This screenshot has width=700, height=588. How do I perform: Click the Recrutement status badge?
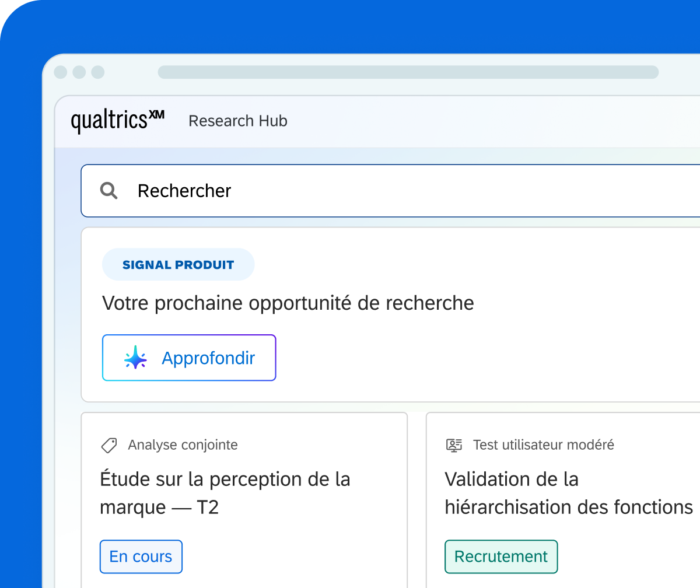501,556
